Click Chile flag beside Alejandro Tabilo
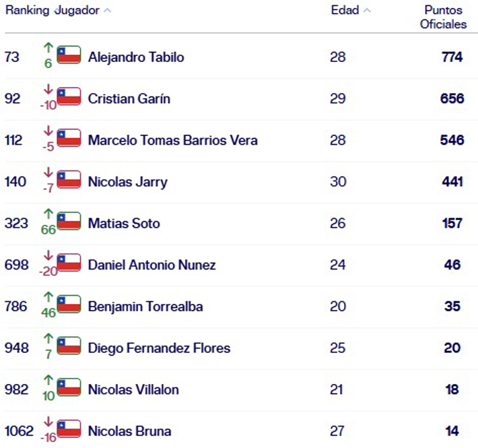 (x=69, y=55)
